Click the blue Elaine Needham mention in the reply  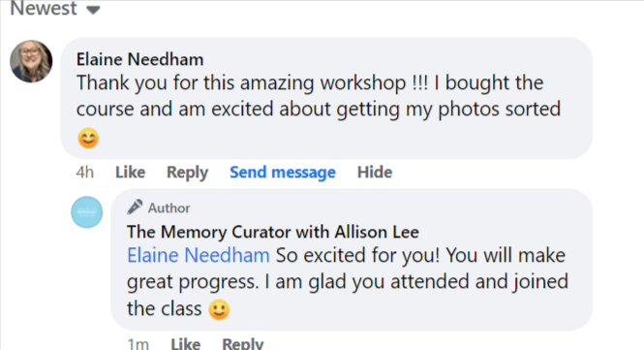pos(199,255)
